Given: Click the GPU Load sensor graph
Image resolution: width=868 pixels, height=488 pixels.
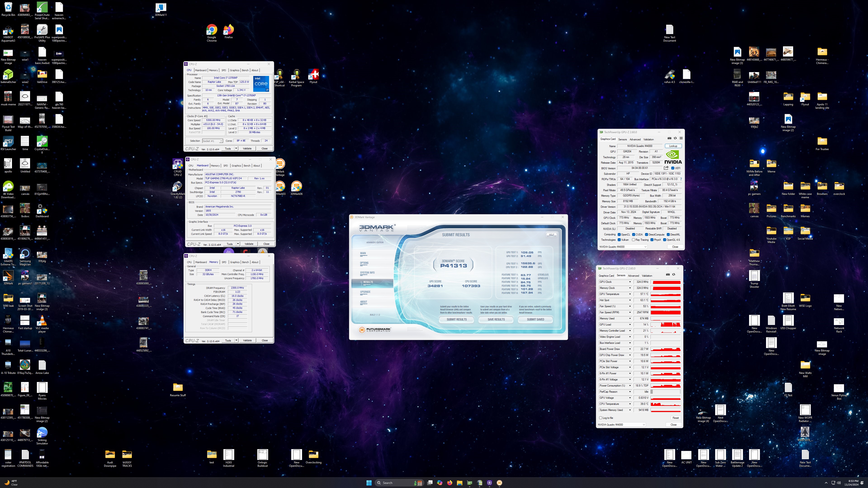Looking at the screenshot, I should click(x=665, y=325).
